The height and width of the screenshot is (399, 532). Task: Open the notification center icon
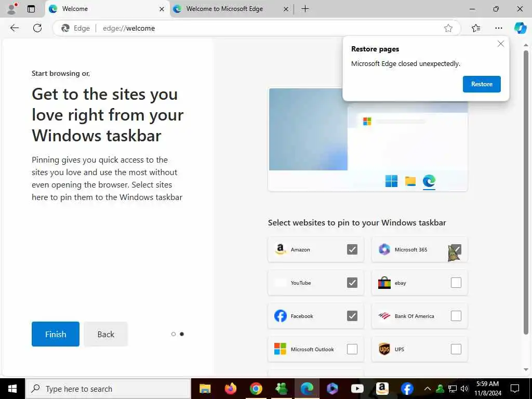pyautogui.click(x=515, y=389)
